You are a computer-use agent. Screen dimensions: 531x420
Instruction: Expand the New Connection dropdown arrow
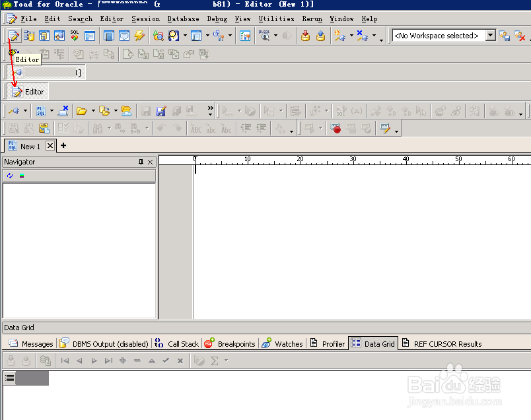pos(351,36)
